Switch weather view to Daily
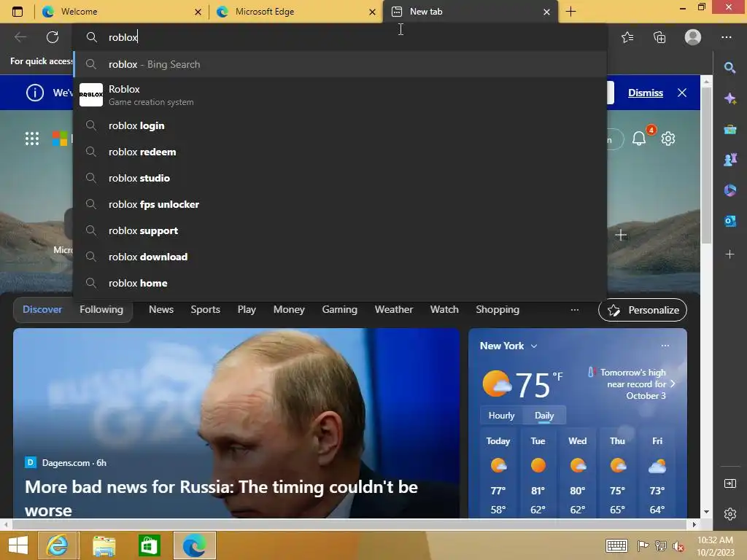 click(x=544, y=415)
